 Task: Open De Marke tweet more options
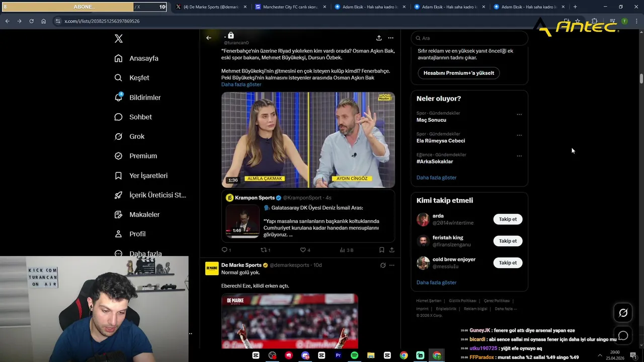pyautogui.click(x=392, y=265)
